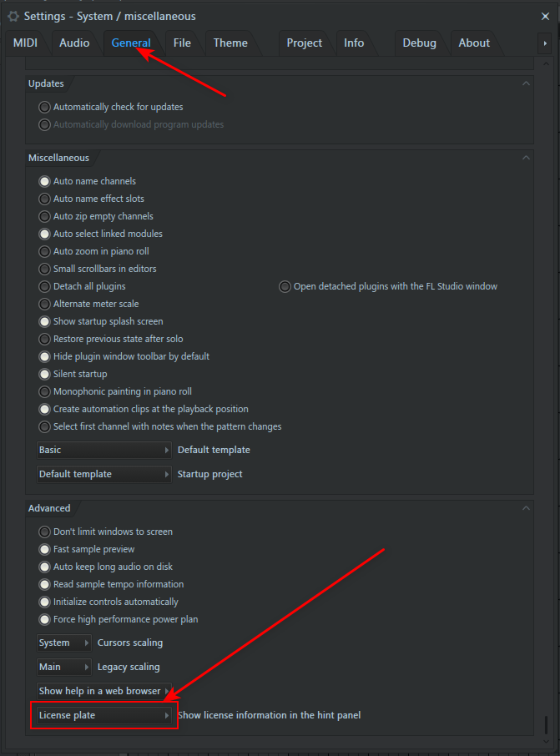Disable Show startup splash screen

(45, 321)
